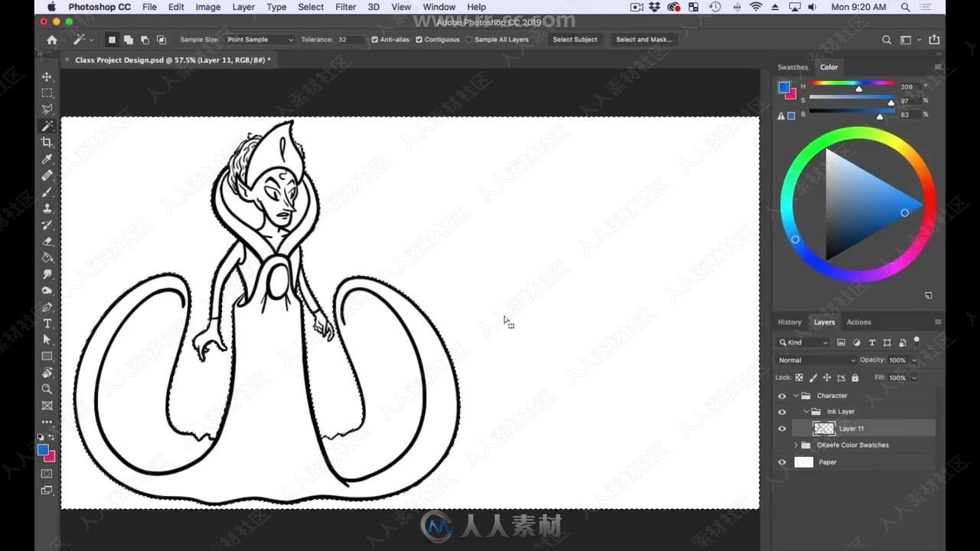This screenshot has height=551, width=980.
Task: Hide Layer 11 visibility
Action: (x=782, y=429)
